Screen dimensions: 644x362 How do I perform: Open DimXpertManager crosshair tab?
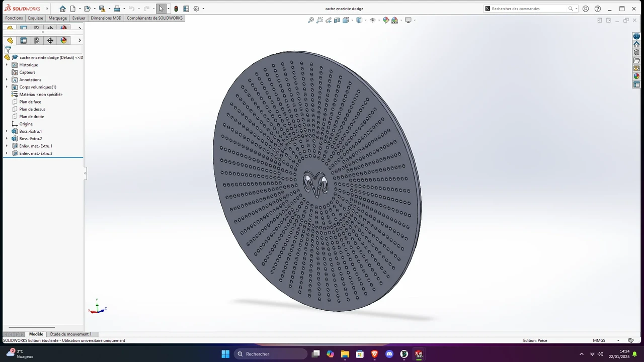(50, 40)
